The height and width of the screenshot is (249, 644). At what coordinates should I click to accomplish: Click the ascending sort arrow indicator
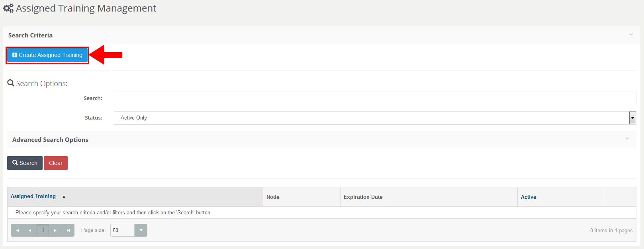pyautogui.click(x=64, y=197)
